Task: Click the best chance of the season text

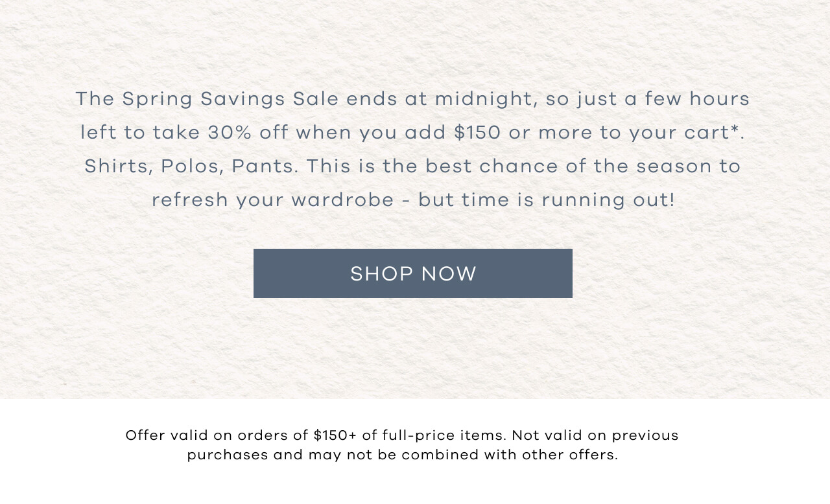Action: (x=571, y=166)
